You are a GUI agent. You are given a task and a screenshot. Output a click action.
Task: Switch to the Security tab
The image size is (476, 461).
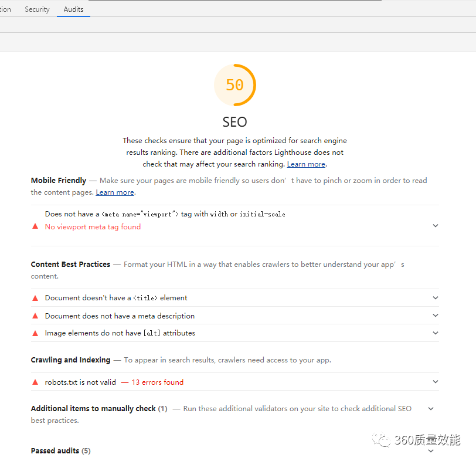tap(37, 9)
